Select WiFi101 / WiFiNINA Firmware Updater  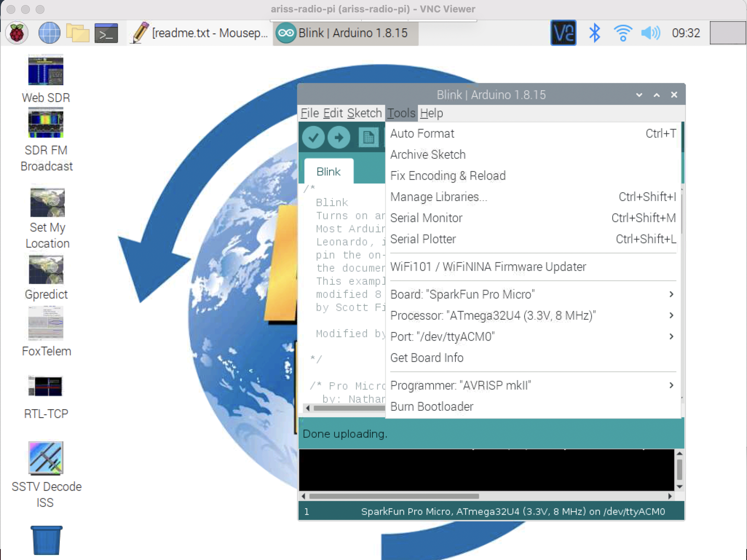tap(533, 267)
